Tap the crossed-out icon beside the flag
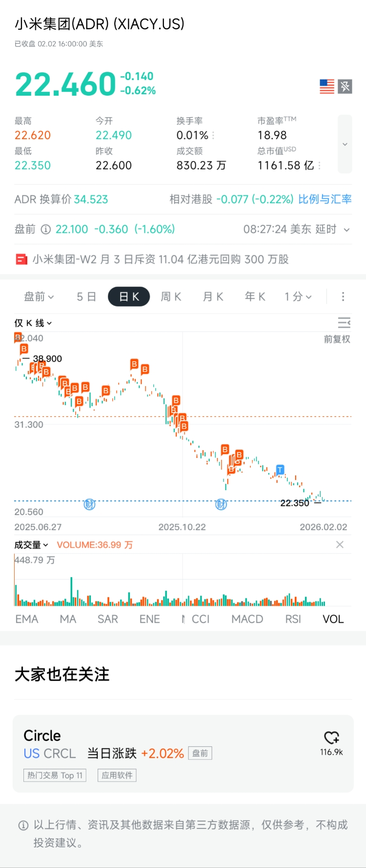This screenshot has width=366, height=868. click(x=345, y=86)
